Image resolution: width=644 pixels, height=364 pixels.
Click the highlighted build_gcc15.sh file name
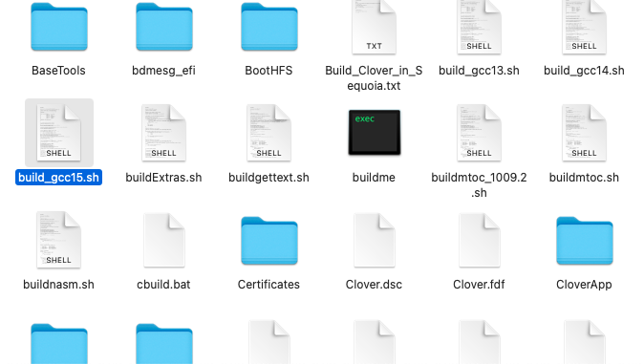(x=58, y=178)
